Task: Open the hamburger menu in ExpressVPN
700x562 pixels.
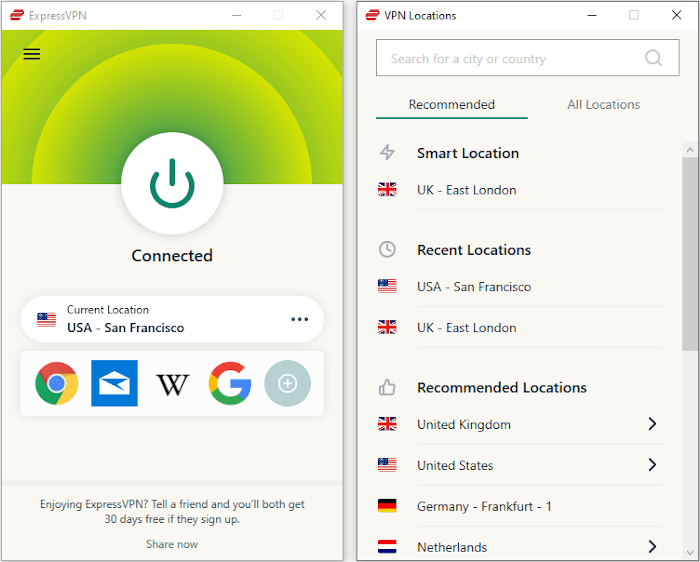Action: click(x=32, y=54)
